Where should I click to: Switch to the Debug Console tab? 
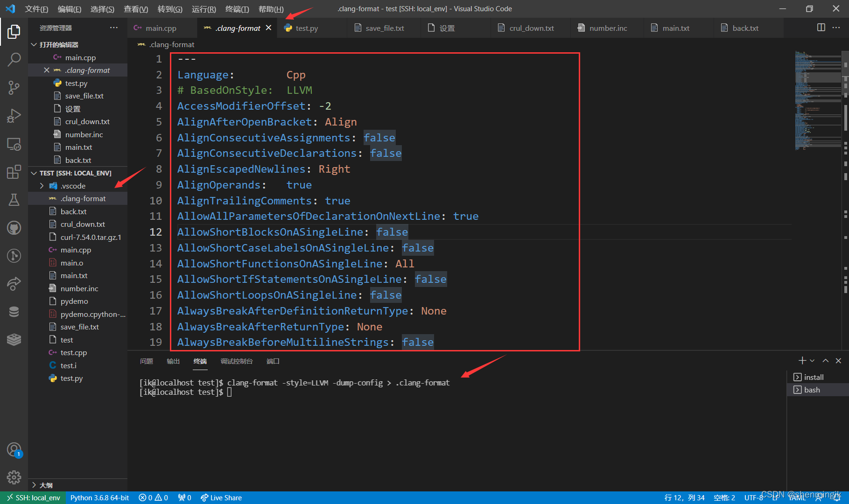(237, 361)
